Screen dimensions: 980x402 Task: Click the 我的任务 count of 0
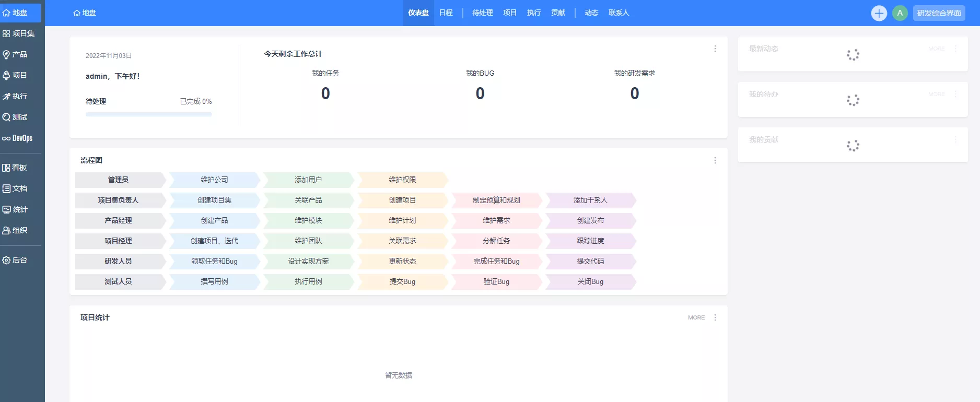point(325,93)
